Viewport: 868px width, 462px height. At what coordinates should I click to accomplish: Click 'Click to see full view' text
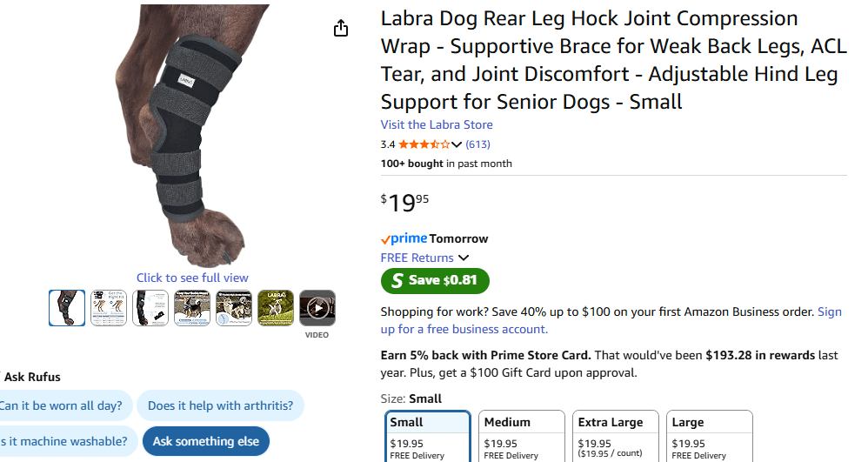click(192, 278)
